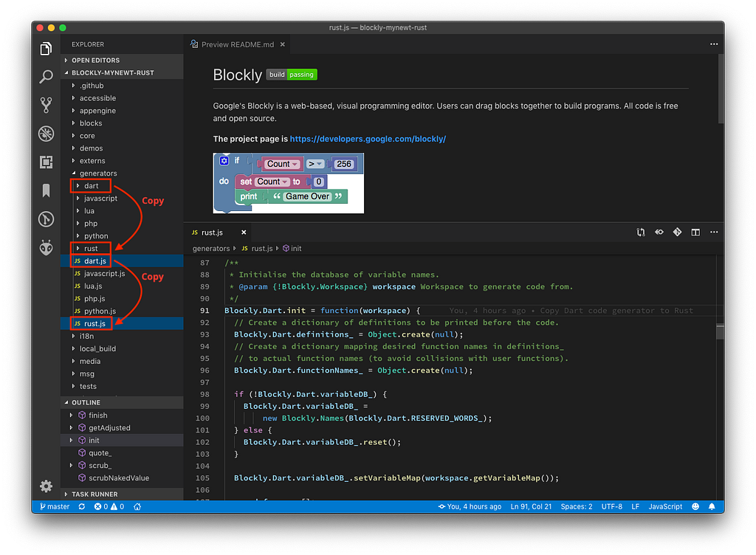756x555 pixels.
Task: Close the Preview README.md tab
Action: pyautogui.click(x=283, y=44)
